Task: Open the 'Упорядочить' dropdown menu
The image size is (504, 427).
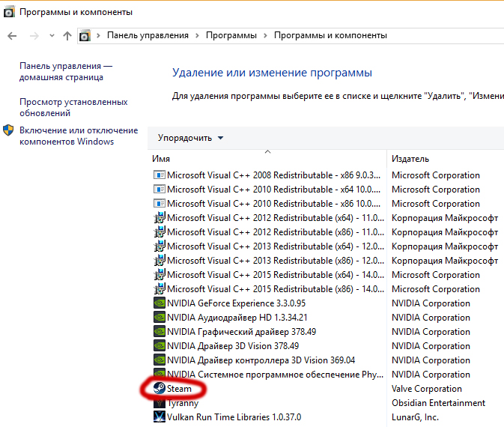Action: pos(190,138)
